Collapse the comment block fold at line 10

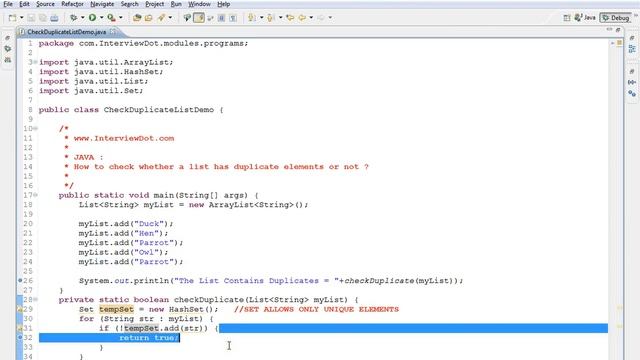coord(36,129)
